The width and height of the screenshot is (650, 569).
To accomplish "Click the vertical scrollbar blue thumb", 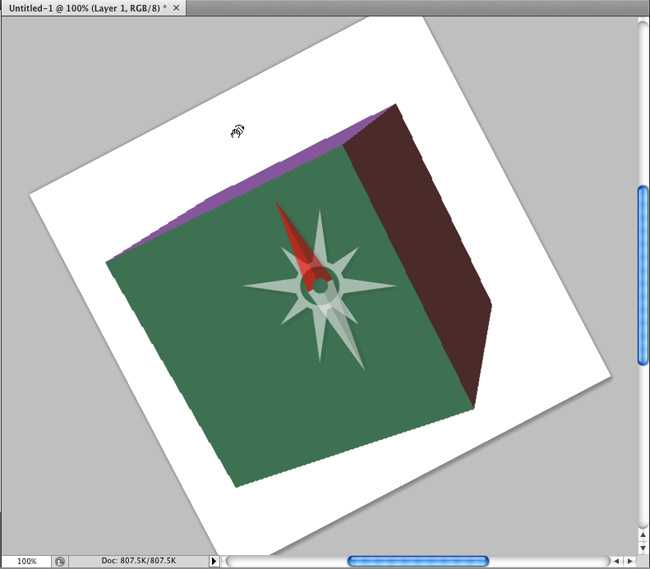I will 643,275.
